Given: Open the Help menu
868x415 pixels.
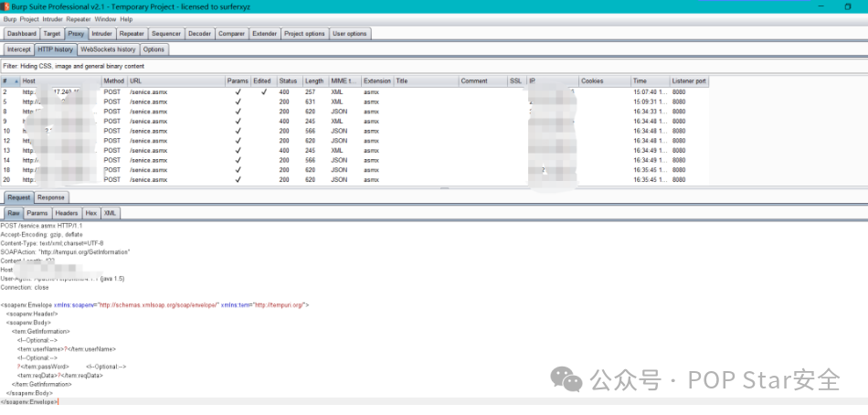Looking at the screenshot, I should coord(126,18).
